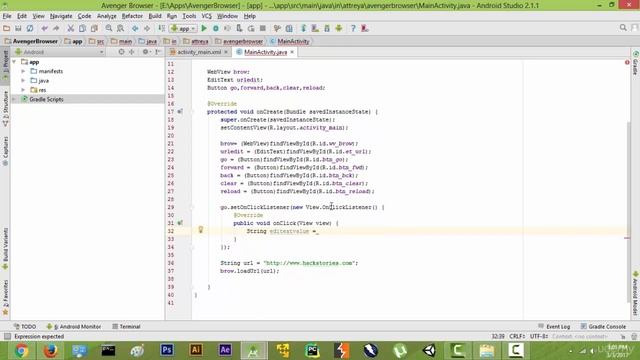
Task: Switch to the activity_main.xml tab
Action: click(199, 52)
